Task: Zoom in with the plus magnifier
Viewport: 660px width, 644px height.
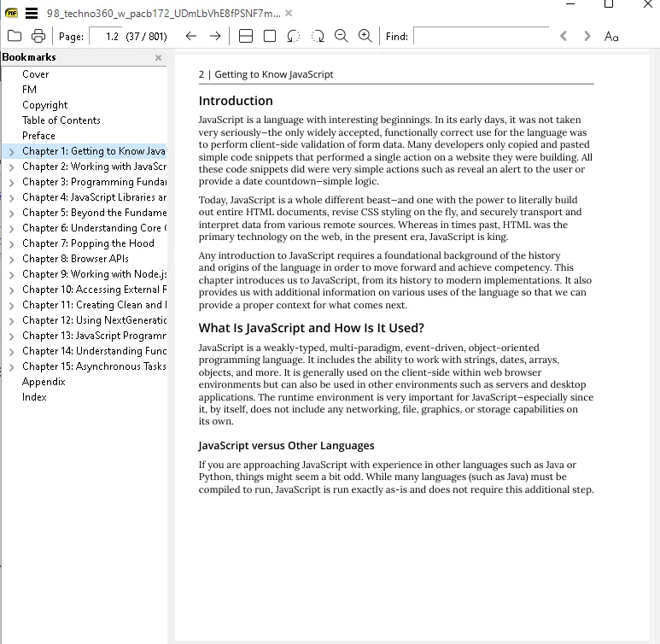Action: click(365, 36)
